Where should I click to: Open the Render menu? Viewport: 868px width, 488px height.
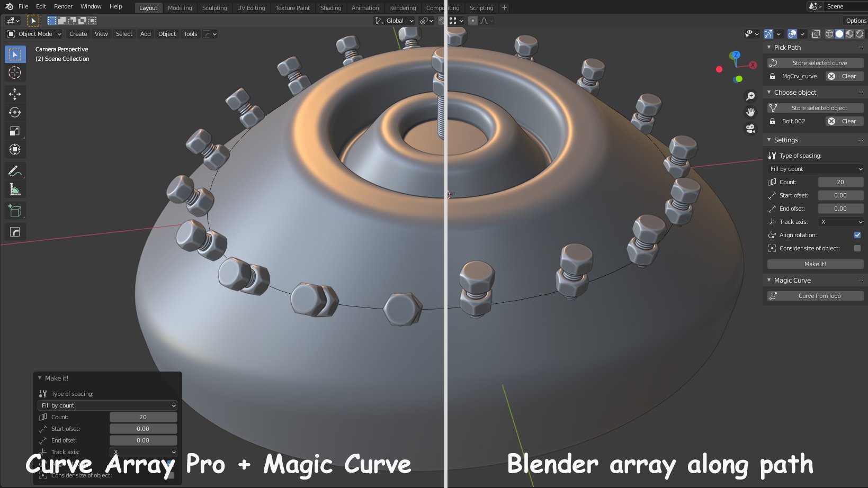pyautogui.click(x=62, y=6)
